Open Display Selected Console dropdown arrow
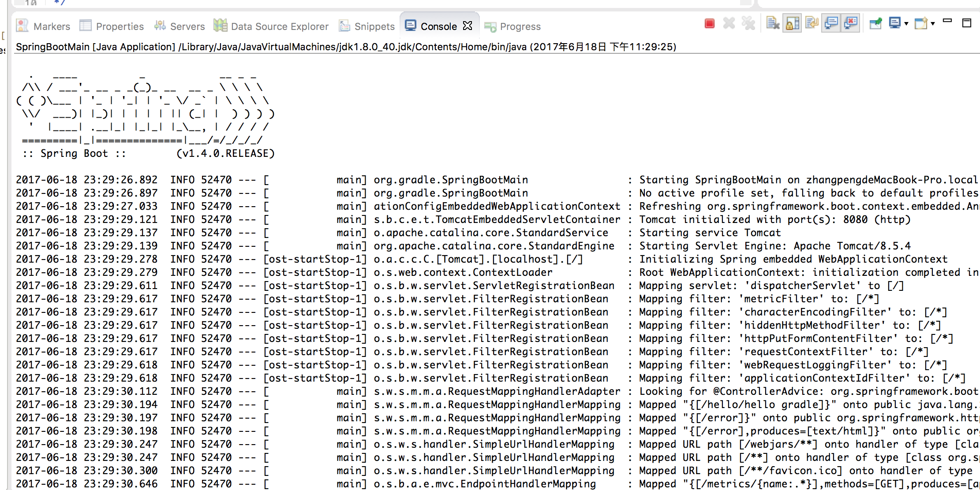 tap(906, 24)
